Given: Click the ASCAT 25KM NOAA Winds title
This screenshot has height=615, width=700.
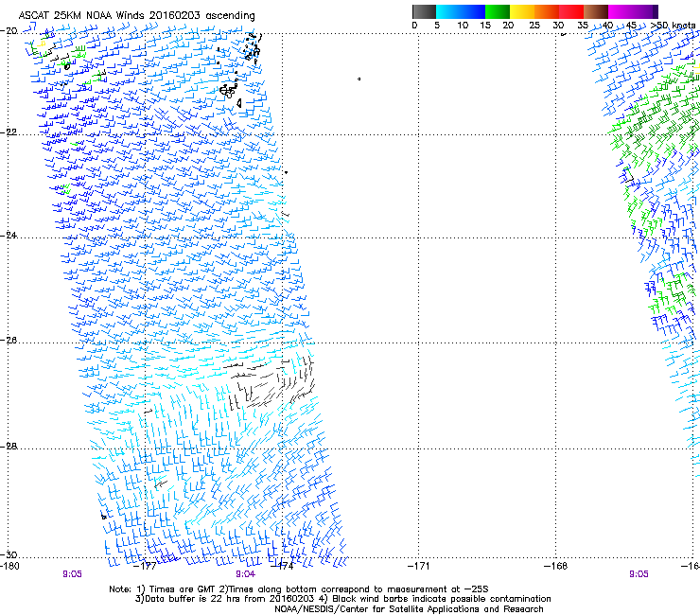Looking at the screenshot, I should [x=136, y=16].
